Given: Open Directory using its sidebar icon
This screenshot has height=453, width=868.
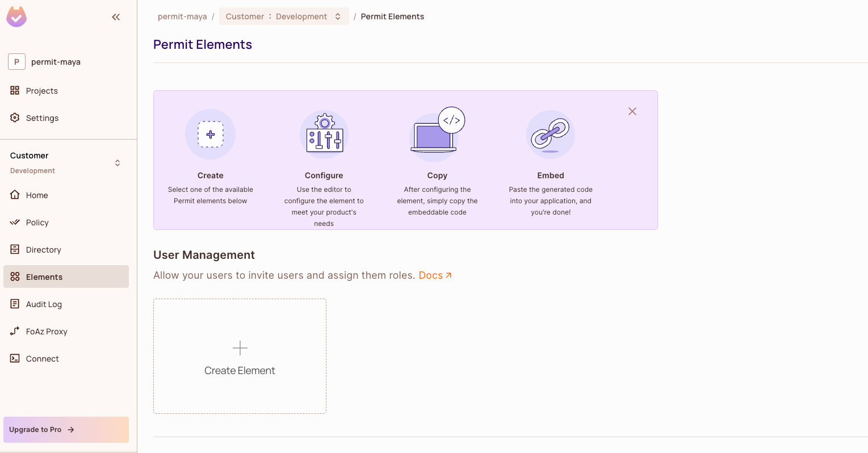Looking at the screenshot, I should [x=15, y=249].
